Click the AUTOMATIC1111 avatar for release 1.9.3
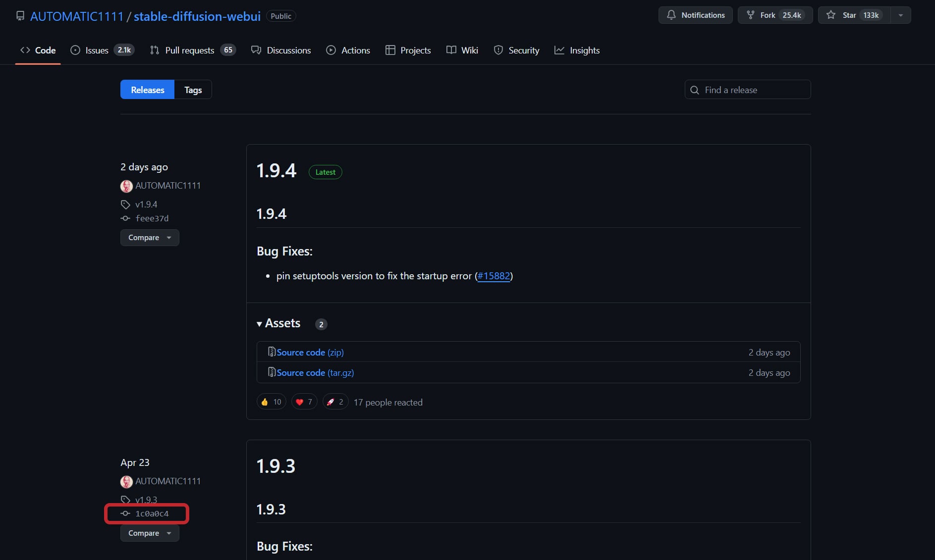This screenshot has height=560, width=935. click(126, 482)
